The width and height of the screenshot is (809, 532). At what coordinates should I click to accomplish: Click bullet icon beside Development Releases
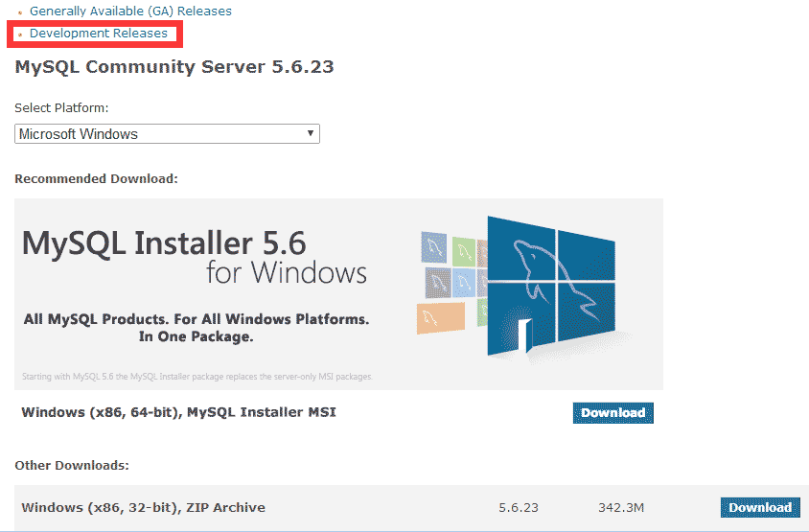tap(20, 35)
